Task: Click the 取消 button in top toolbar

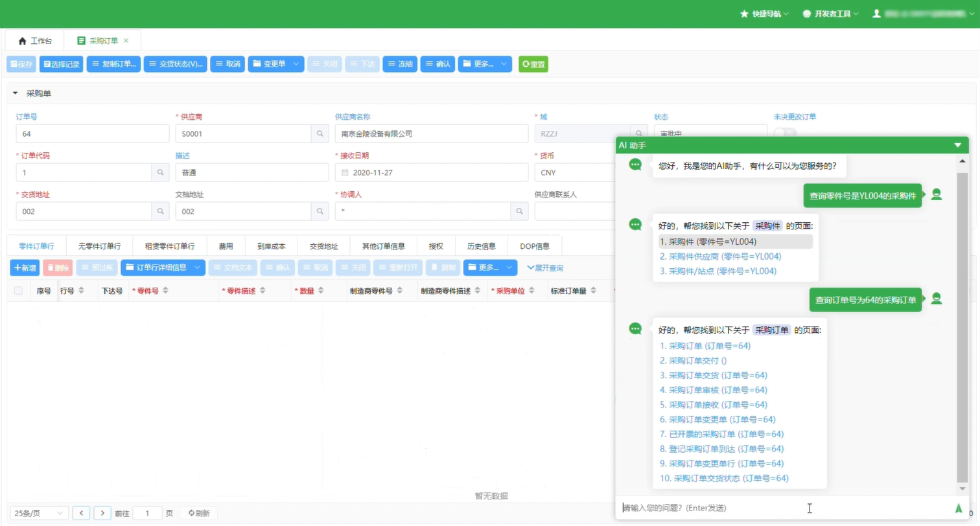Action: (227, 64)
